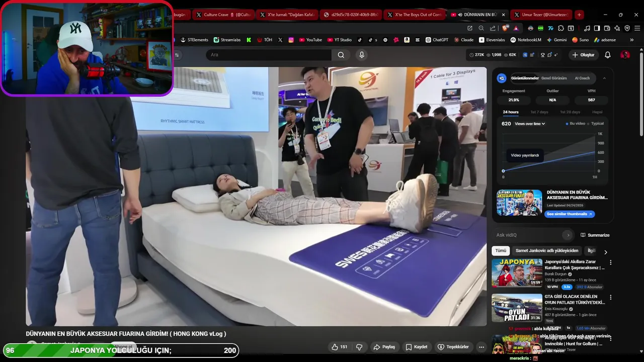Show more bookmarks with the overflow chevron
This screenshot has height=362, width=644.
632,40
